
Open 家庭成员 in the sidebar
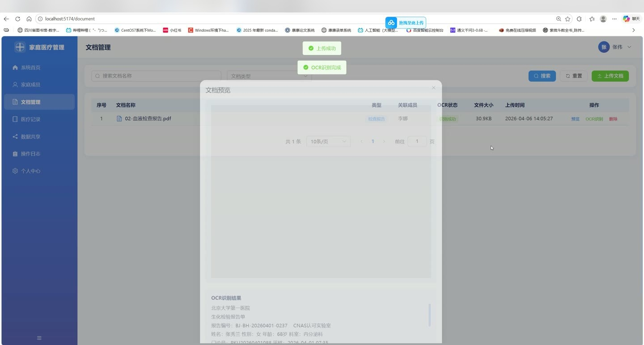[x=39, y=84]
